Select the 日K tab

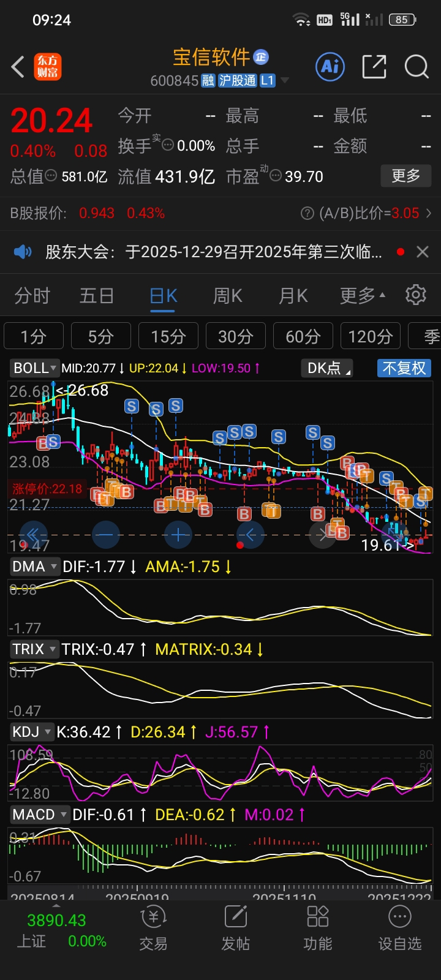tap(164, 296)
